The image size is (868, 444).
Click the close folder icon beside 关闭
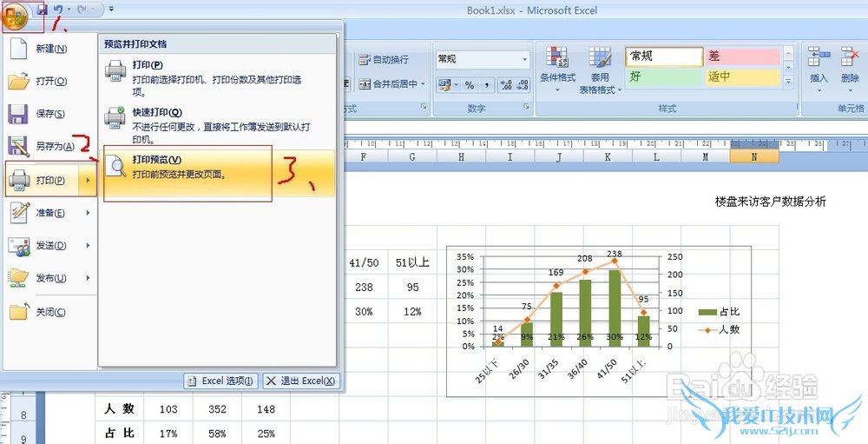click(19, 313)
